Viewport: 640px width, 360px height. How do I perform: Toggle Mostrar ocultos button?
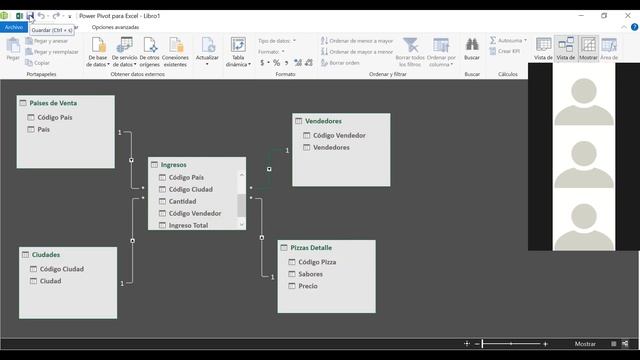point(588,49)
